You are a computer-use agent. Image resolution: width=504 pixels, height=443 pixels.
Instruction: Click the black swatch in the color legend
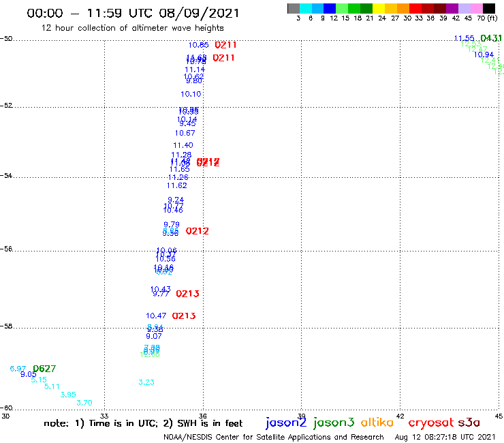489,8
